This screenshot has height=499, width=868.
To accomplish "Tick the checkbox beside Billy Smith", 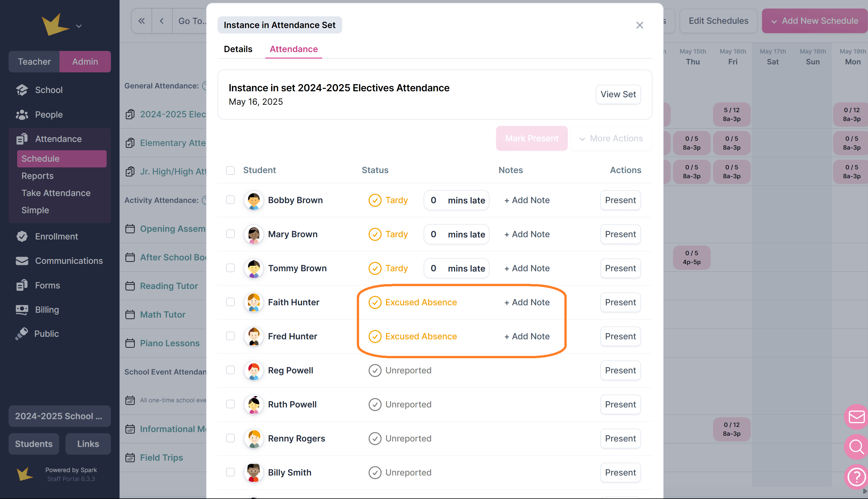I will pos(230,472).
